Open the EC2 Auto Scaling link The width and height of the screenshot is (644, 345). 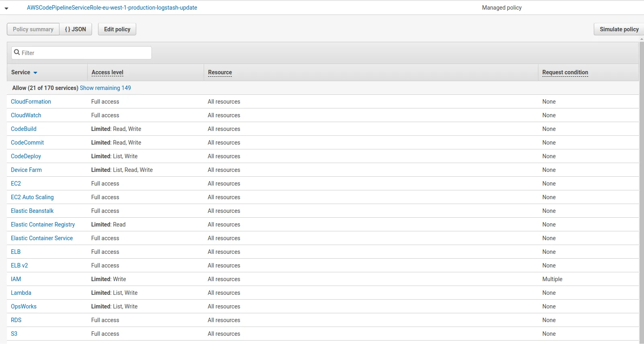click(x=32, y=197)
